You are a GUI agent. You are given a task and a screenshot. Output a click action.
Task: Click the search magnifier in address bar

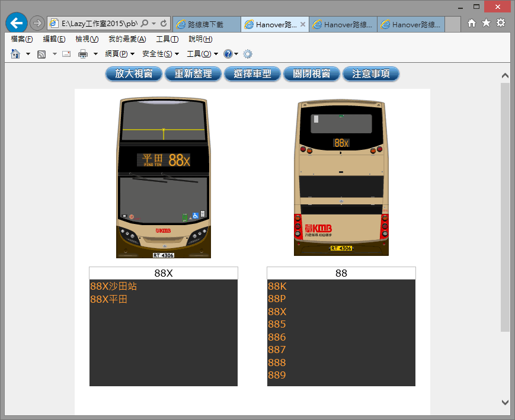[144, 23]
